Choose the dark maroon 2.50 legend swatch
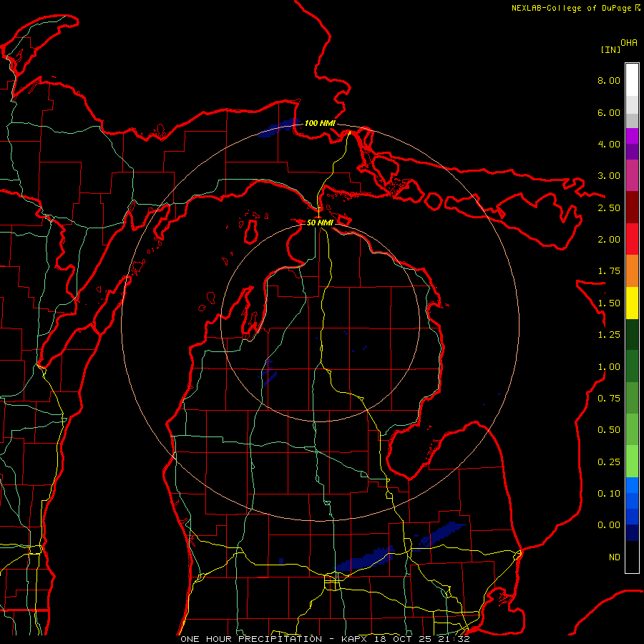644x644 pixels. click(x=632, y=208)
